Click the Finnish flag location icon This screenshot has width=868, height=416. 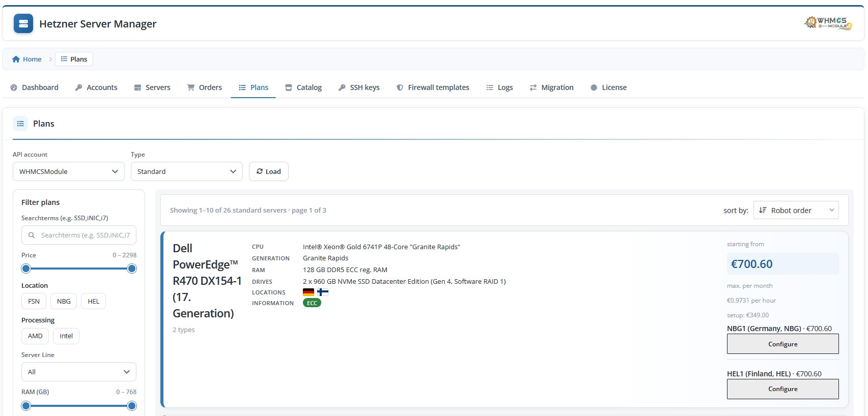(x=323, y=292)
